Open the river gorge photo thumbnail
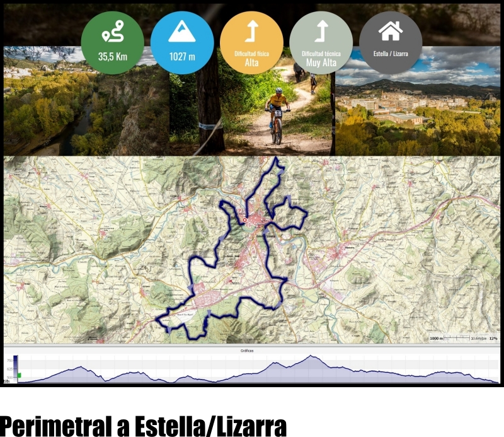The width and height of the screenshot is (504, 437). (x=86, y=101)
